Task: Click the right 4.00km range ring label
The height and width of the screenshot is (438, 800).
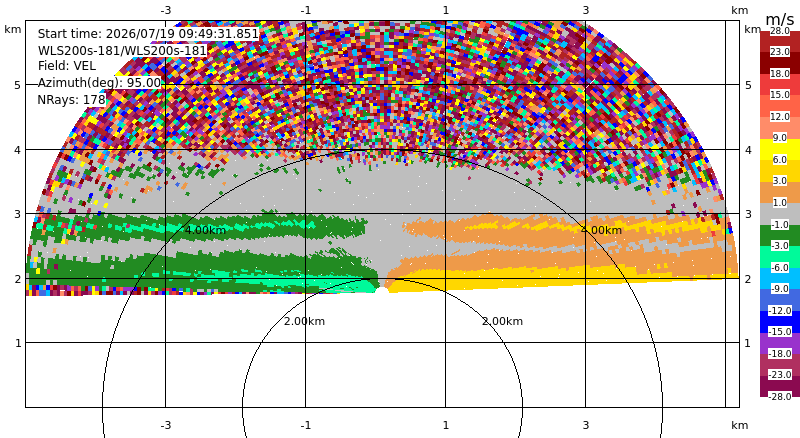Action: pyautogui.click(x=601, y=230)
